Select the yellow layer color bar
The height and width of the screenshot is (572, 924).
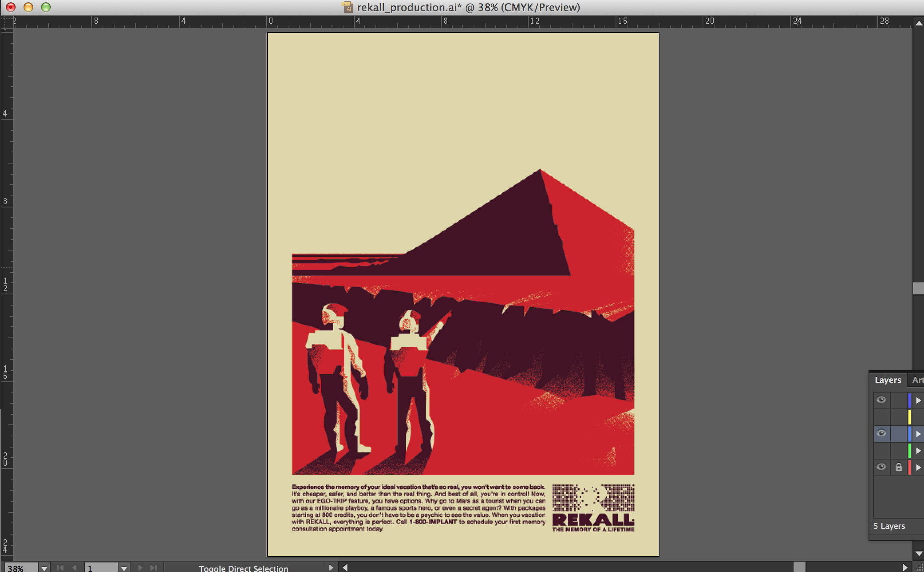click(909, 417)
